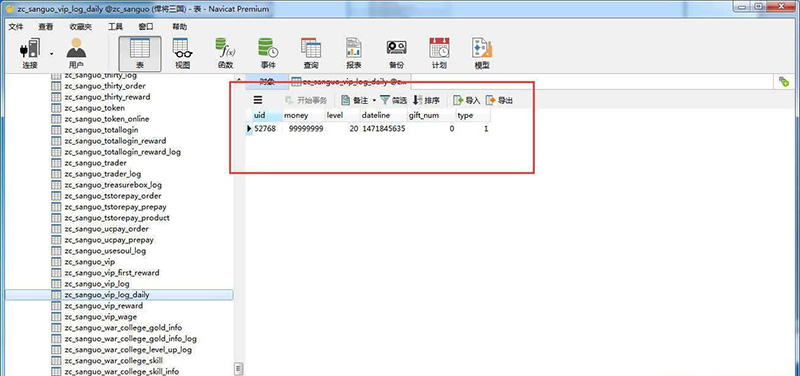This screenshot has height=376, width=800.
Task: Open the 事件 events icon
Action: pyautogui.click(x=268, y=53)
